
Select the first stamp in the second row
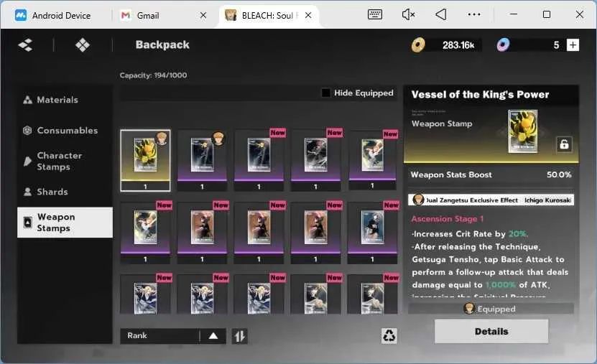(x=145, y=233)
